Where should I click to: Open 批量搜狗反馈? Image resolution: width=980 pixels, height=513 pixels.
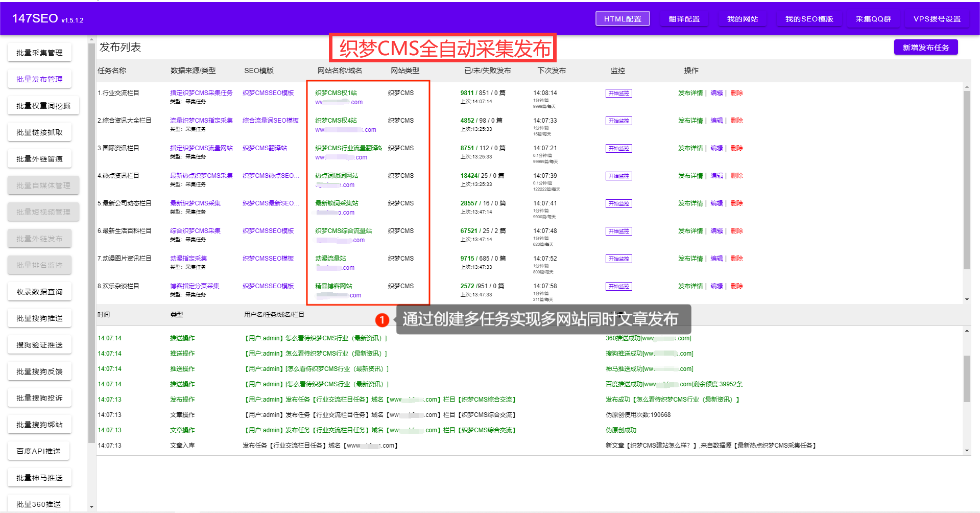[39, 371]
